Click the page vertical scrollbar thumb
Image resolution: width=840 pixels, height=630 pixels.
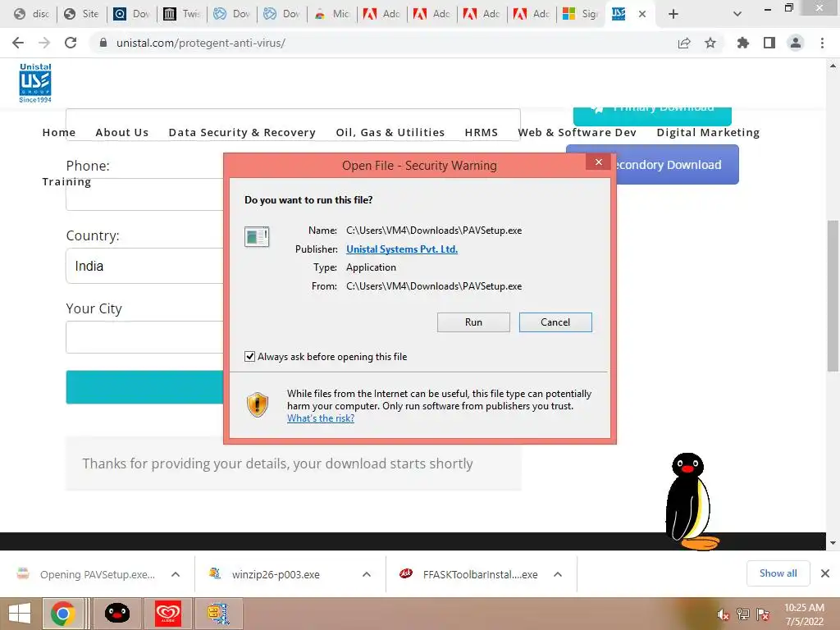tap(833, 295)
